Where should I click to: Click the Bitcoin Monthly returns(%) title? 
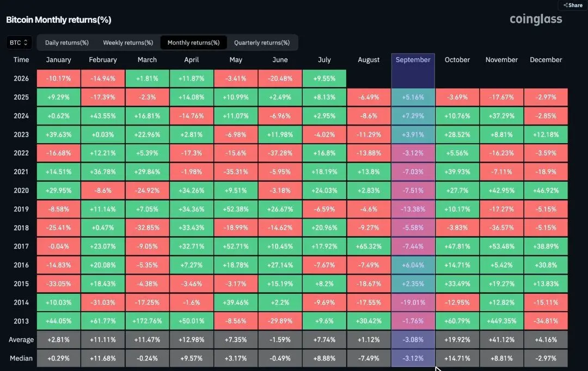pos(58,20)
